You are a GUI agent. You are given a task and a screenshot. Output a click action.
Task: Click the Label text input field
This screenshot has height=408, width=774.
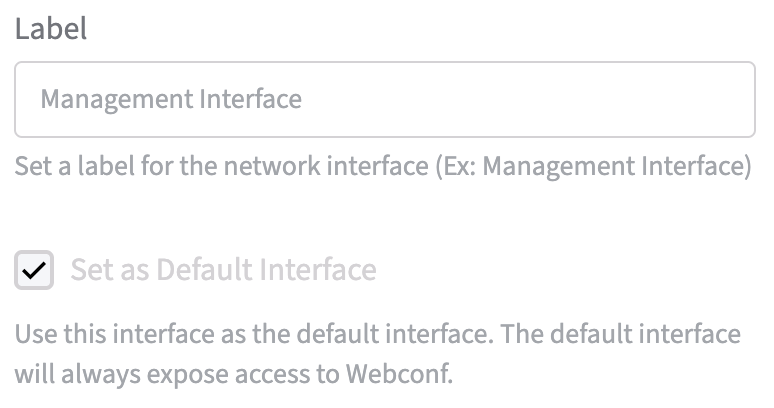tap(384, 100)
